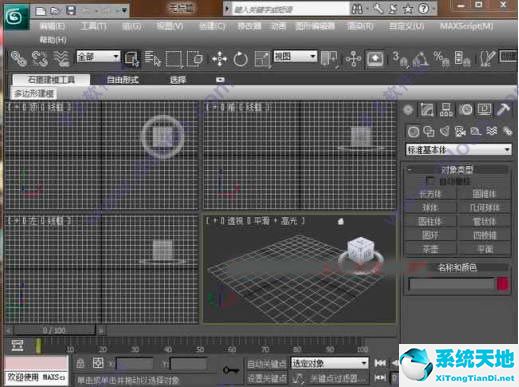519x387 pixels.
Task: Click the binoculars search icon
Action: 357,9
